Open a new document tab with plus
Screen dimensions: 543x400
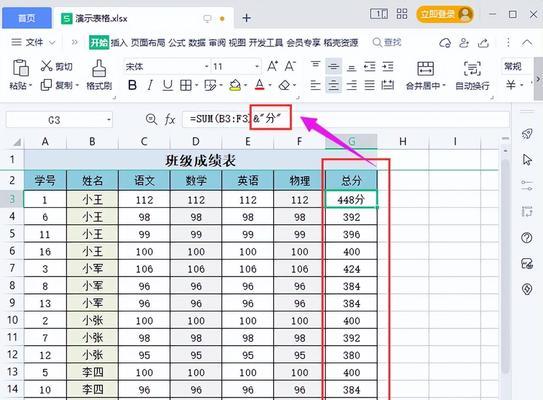point(247,18)
